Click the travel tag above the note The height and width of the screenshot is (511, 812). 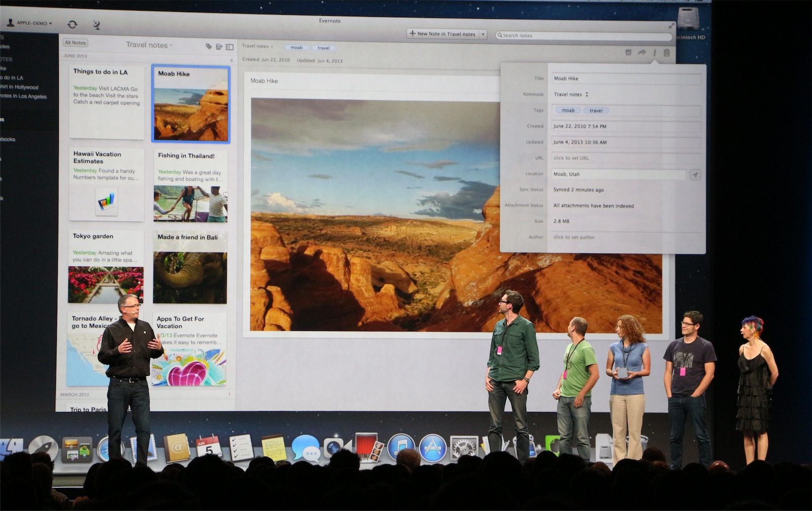click(x=324, y=48)
